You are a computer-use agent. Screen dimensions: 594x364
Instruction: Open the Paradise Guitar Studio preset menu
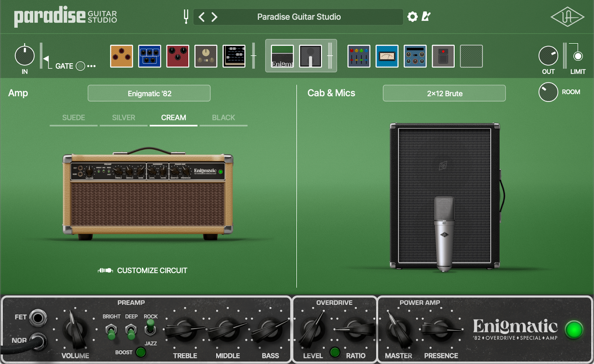coord(298,17)
